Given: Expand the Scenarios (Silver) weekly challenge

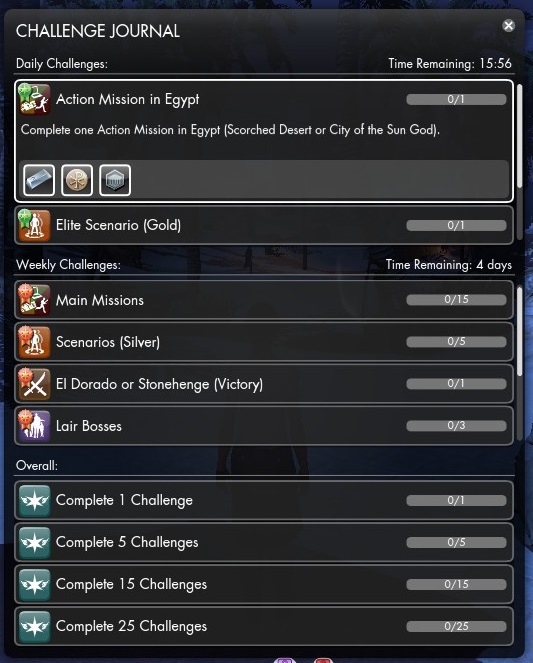Looking at the screenshot, I should coord(264,342).
